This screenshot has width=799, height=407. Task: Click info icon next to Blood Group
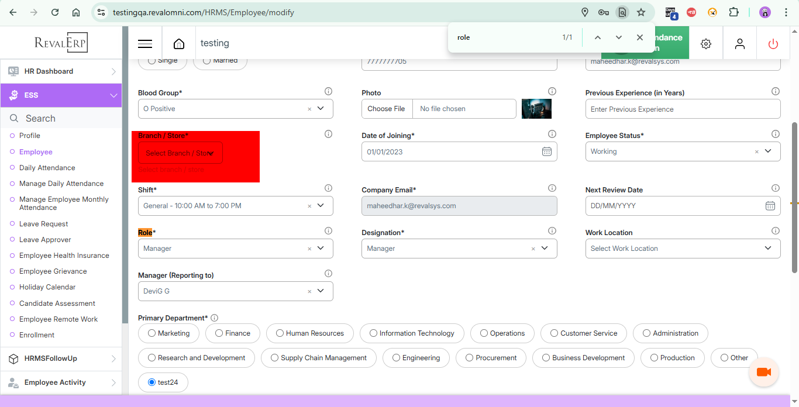pos(328,92)
